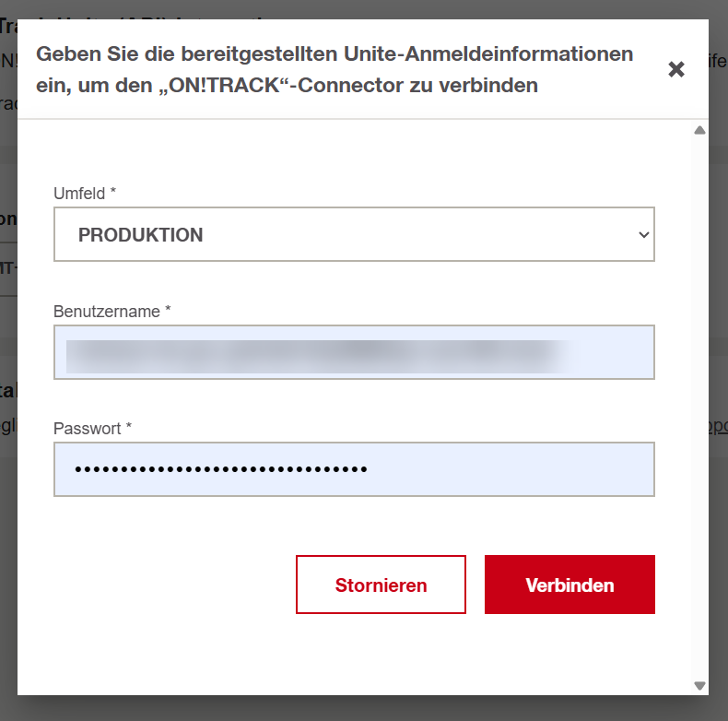Click the masked password dots
Viewport: 728px width, 721px height.
220,470
